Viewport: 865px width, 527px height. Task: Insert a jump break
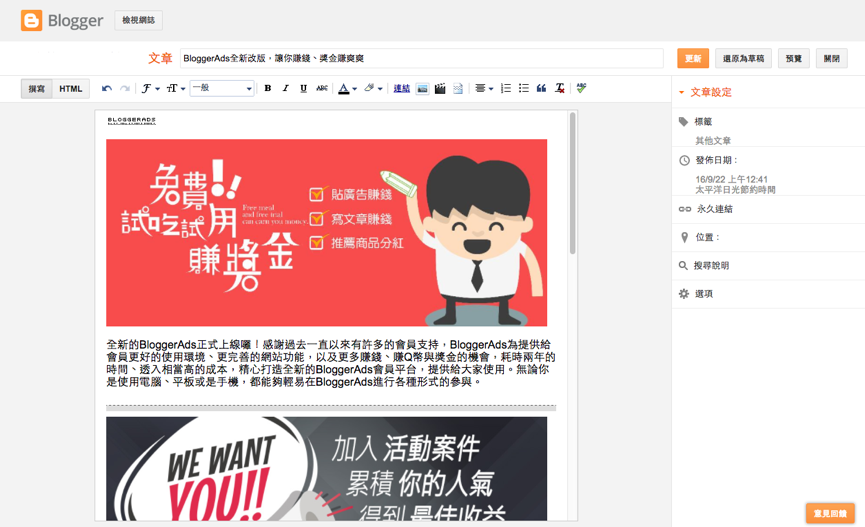458,88
